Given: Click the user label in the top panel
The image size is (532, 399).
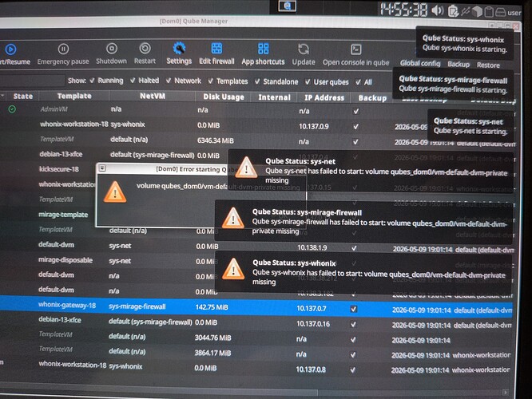Looking at the screenshot, I should click(514, 13).
